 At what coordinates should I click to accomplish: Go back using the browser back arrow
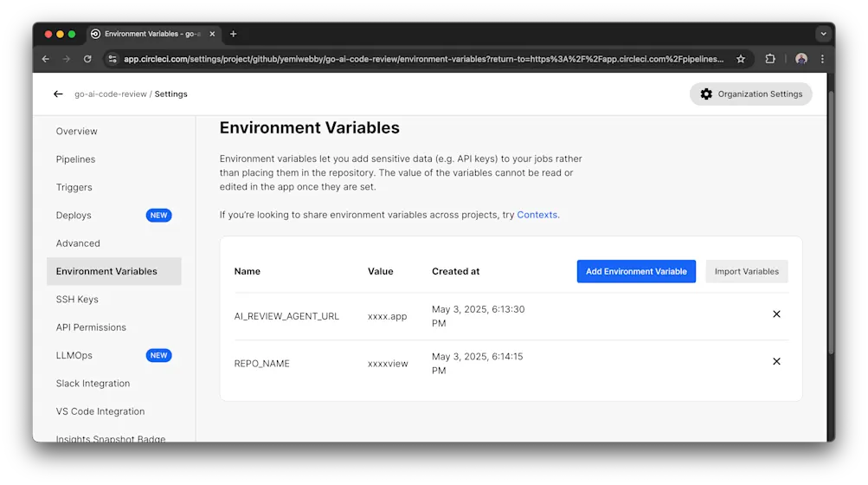45,59
